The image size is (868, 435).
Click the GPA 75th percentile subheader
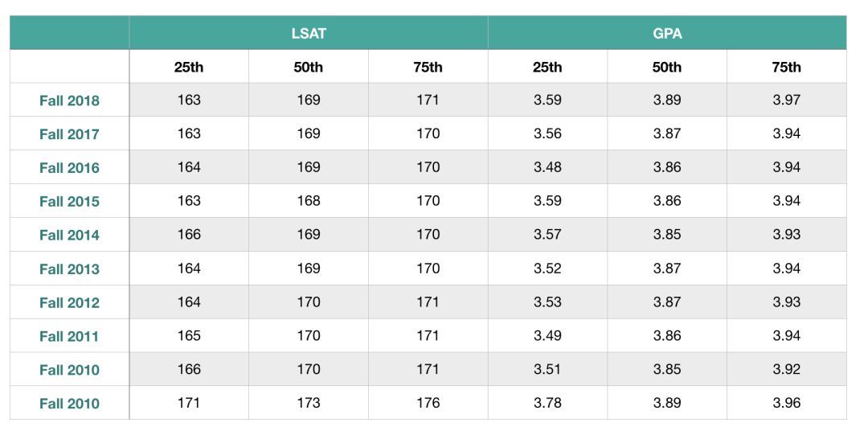pyautogui.click(x=787, y=67)
